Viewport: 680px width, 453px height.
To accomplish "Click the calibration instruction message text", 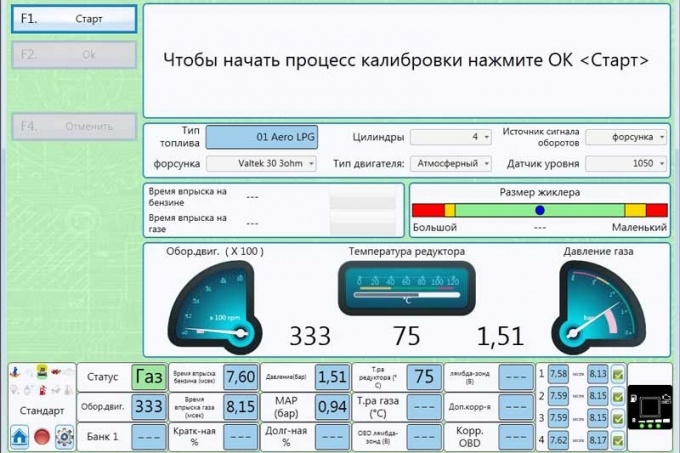I will (x=406, y=60).
